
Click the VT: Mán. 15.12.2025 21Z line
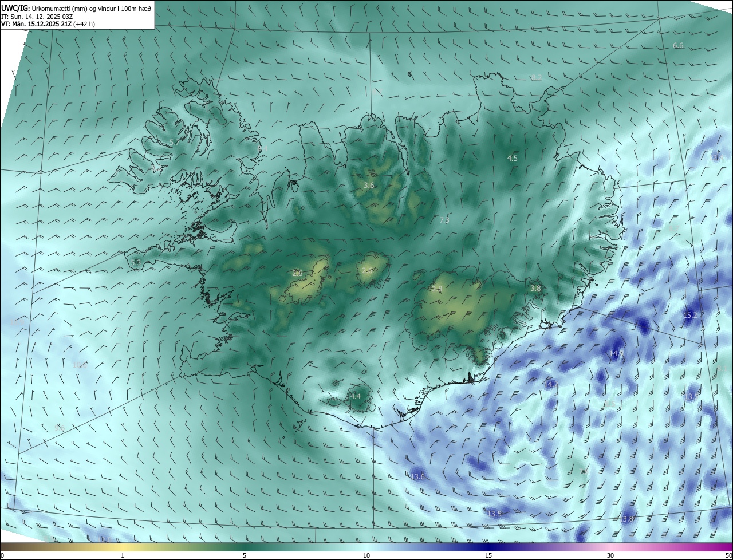(x=48, y=24)
